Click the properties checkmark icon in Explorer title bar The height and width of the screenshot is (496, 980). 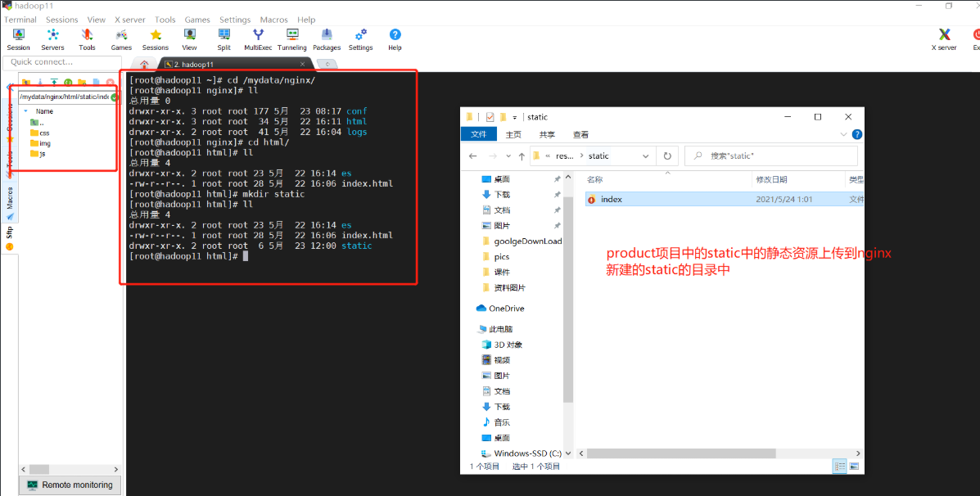pos(490,117)
